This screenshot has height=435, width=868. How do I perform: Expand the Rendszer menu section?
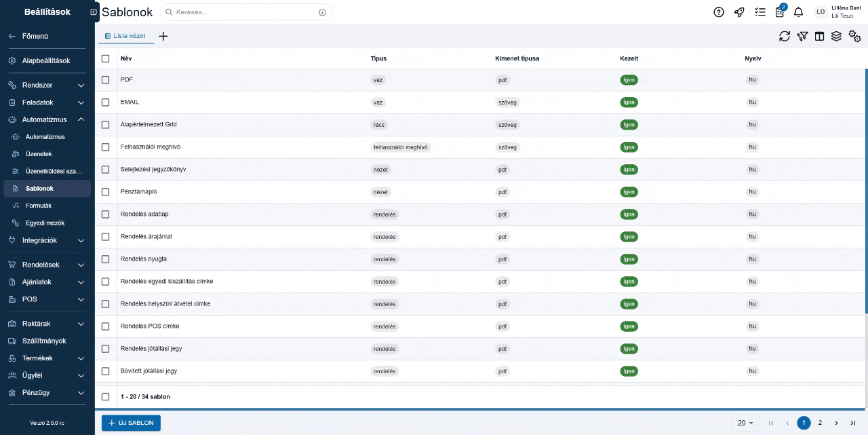pos(47,86)
